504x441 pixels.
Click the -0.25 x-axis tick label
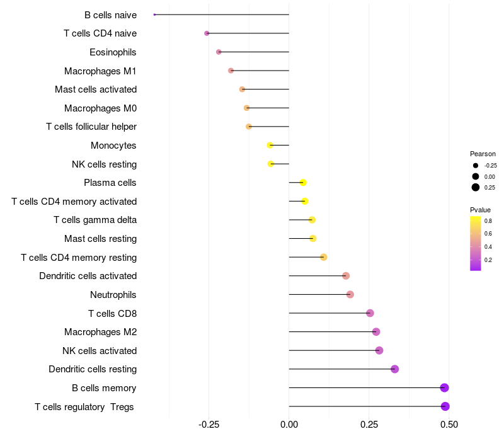pos(209,425)
